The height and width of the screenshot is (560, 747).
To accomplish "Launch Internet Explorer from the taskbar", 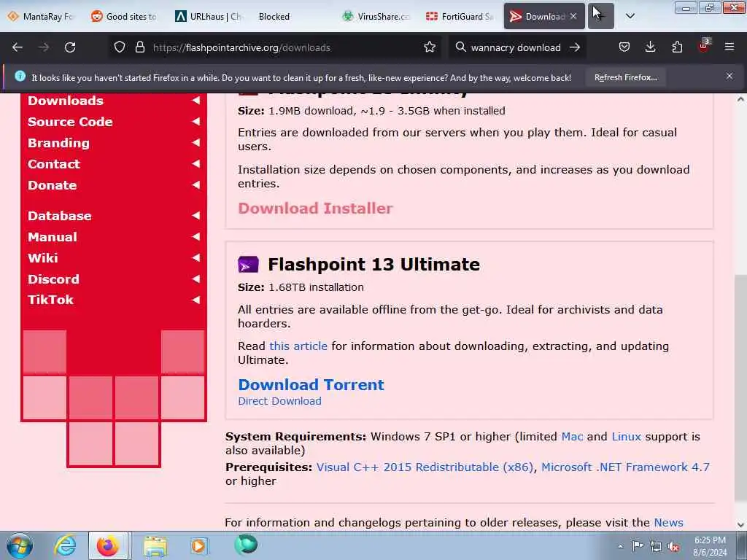I will tap(65, 545).
